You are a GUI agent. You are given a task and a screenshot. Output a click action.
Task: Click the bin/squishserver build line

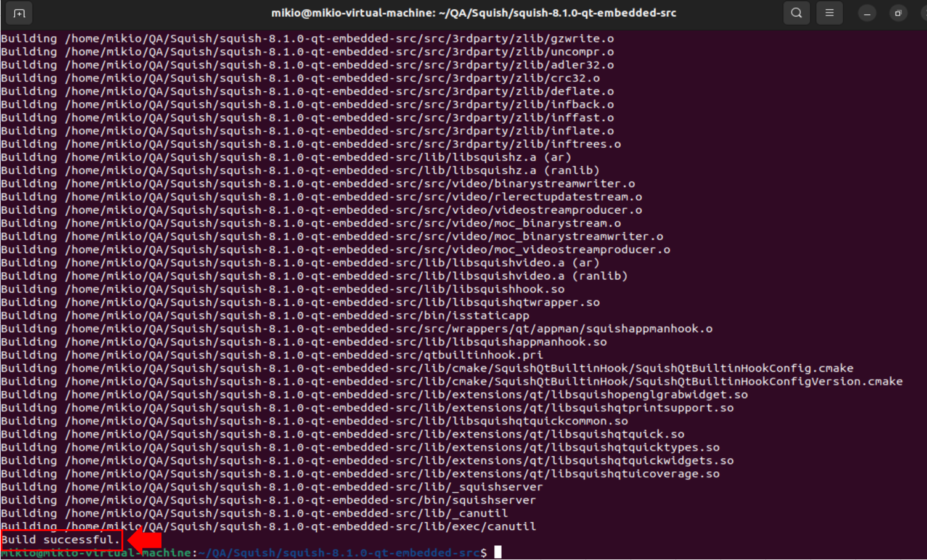pos(268,500)
